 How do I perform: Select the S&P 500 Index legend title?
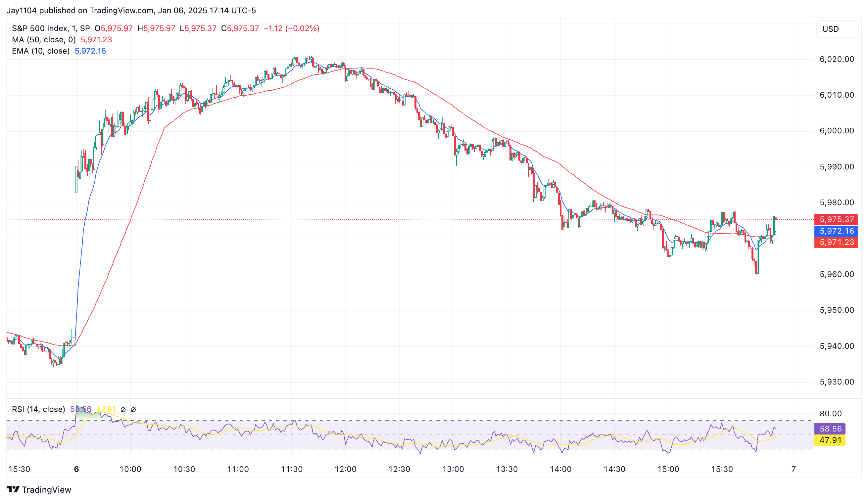point(51,28)
